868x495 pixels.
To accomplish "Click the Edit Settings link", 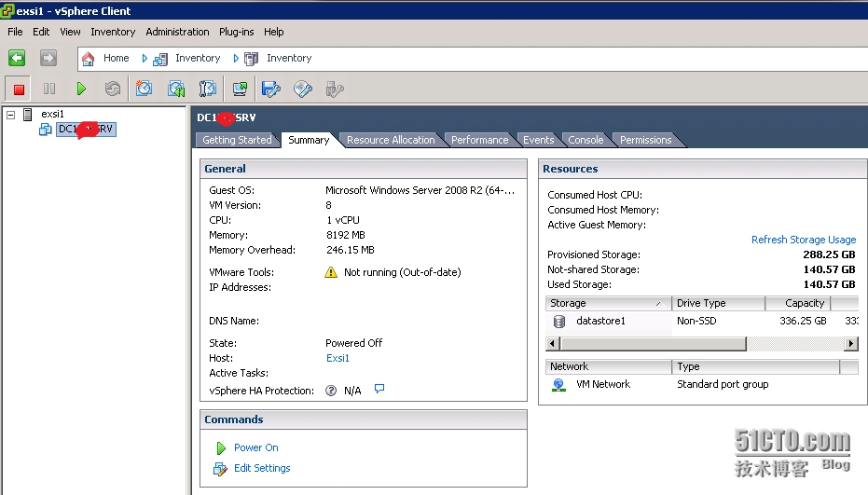I will [x=262, y=468].
